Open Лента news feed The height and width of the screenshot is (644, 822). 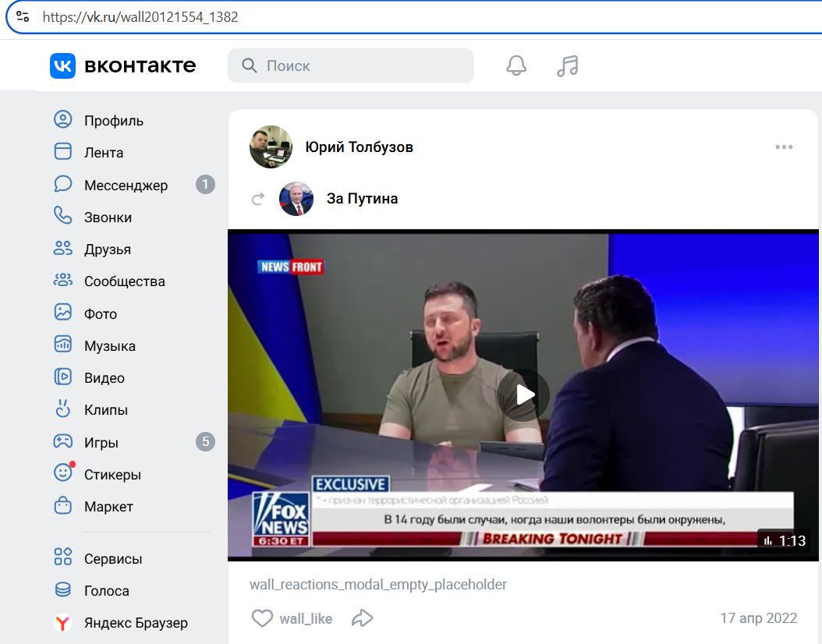[x=104, y=153]
